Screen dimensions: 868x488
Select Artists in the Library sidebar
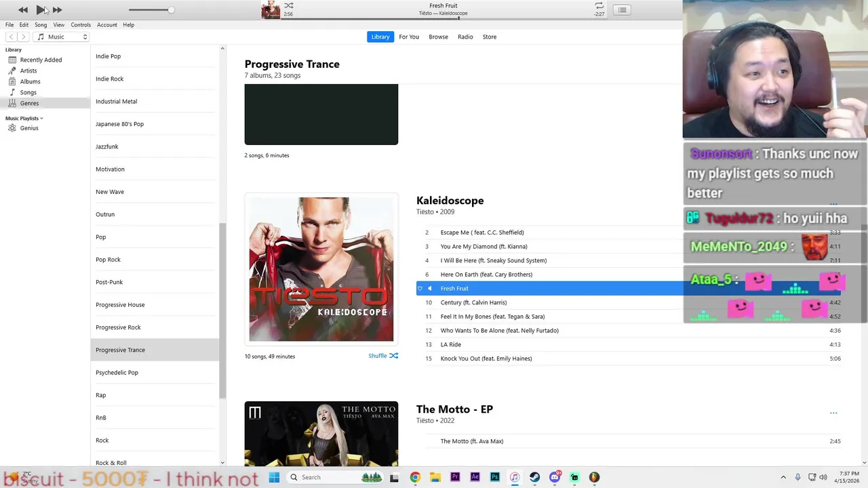click(28, 70)
